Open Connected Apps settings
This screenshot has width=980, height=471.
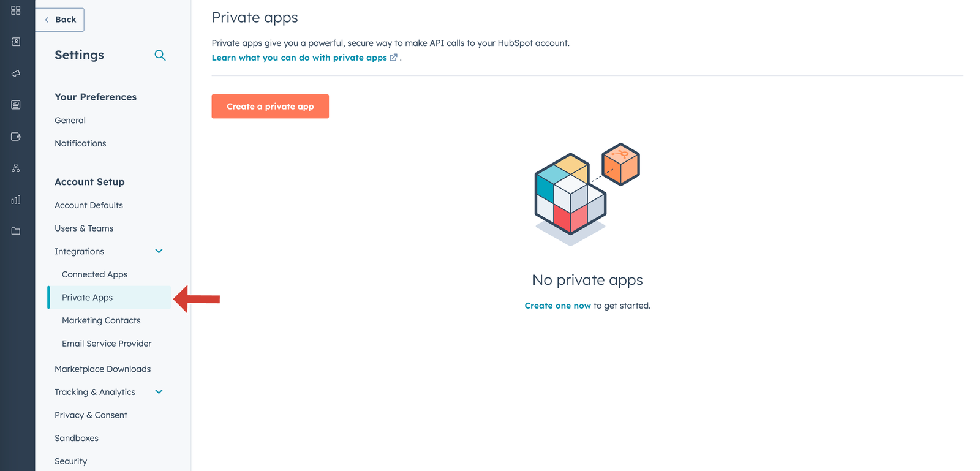click(94, 274)
